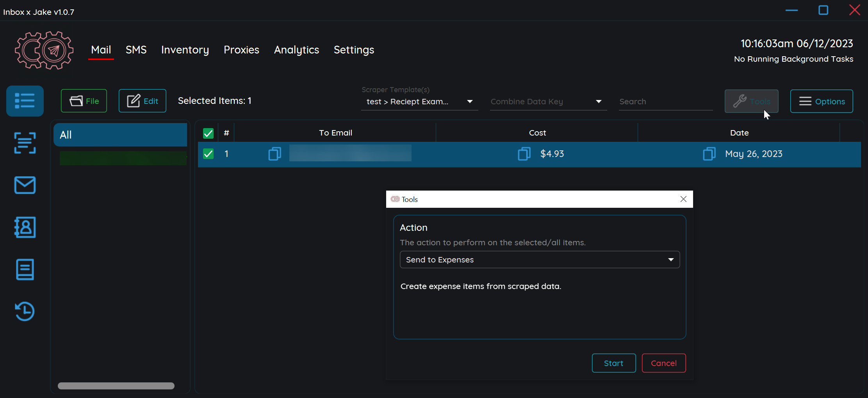Open the scraper panel from the sidebar

pos(25,143)
